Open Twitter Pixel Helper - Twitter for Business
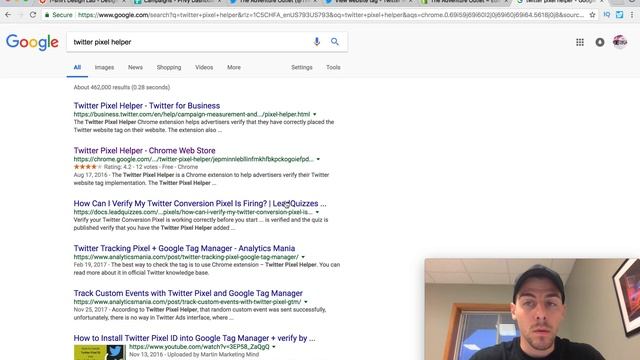Screen dimensions: 640x360 (x=147, y=106)
